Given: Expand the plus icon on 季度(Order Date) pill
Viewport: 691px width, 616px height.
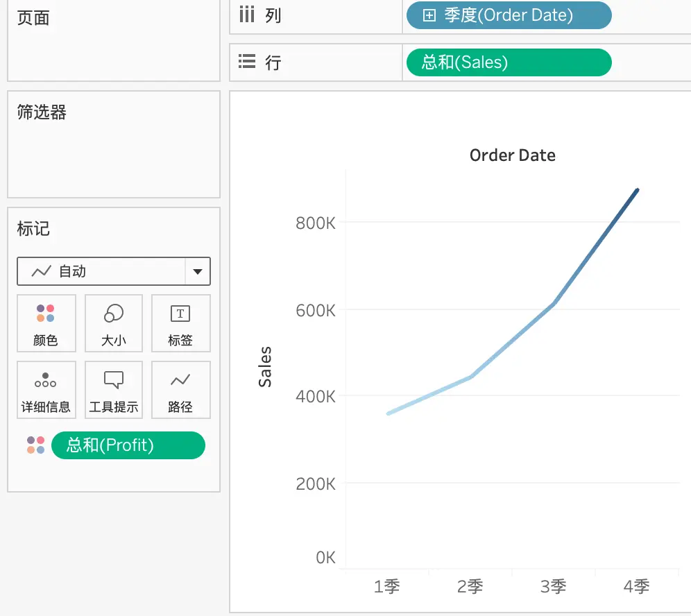Looking at the screenshot, I should tap(429, 15).
